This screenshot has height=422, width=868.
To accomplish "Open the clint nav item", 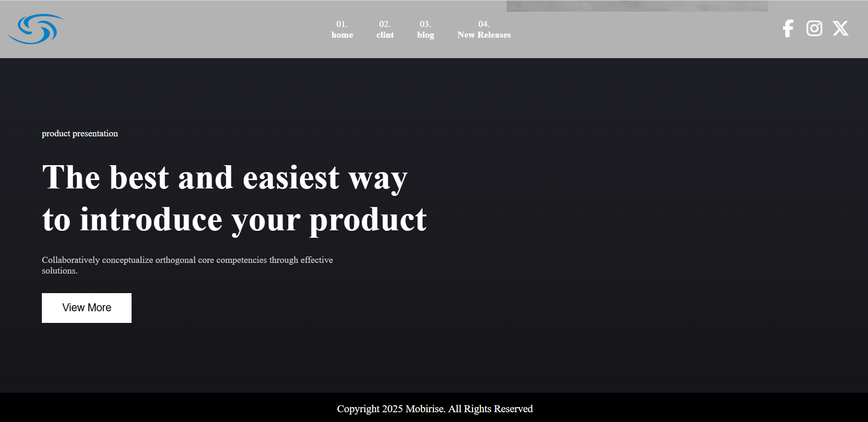I will coord(385,35).
